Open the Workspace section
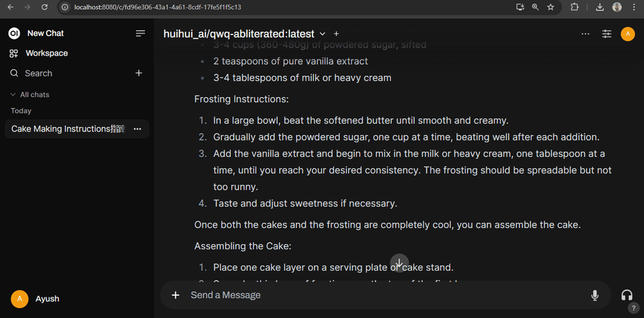Viewport: 644px width, 318px height. click(x=47, y=53)
